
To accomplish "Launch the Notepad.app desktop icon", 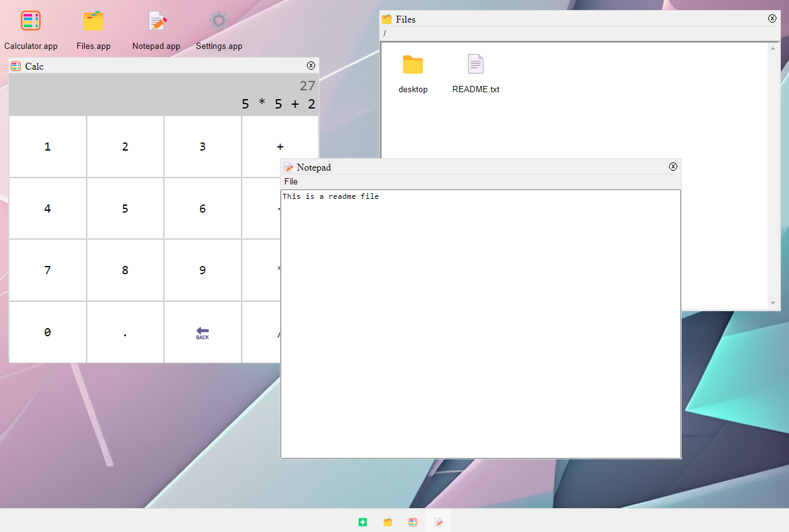I will (156, 21).
